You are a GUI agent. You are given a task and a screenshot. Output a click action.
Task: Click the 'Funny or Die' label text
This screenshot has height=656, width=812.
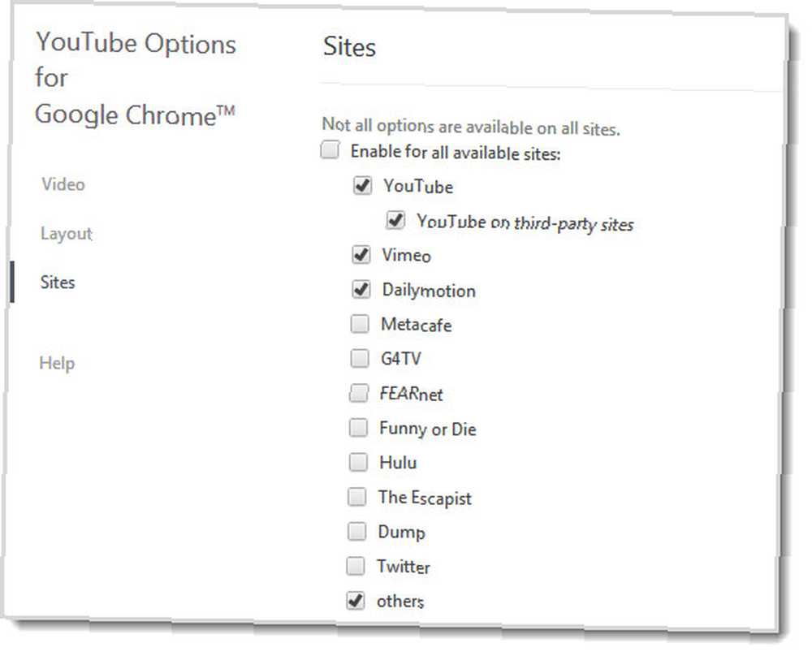pos(428,429)
